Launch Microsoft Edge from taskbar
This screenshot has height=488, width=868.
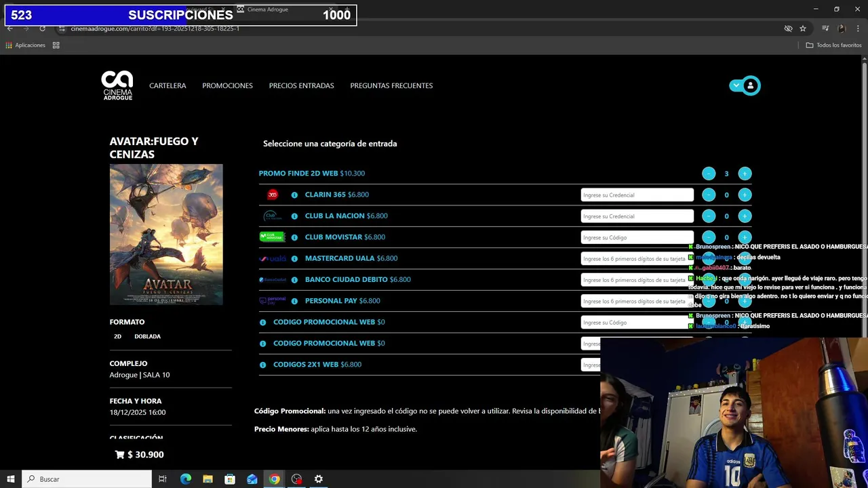tap(186, 479)
